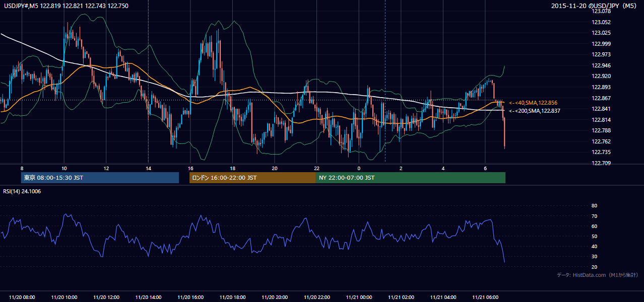Click the 11/21 04:00 date label
This screenshot has height=302, width=644.
[443, 297]
